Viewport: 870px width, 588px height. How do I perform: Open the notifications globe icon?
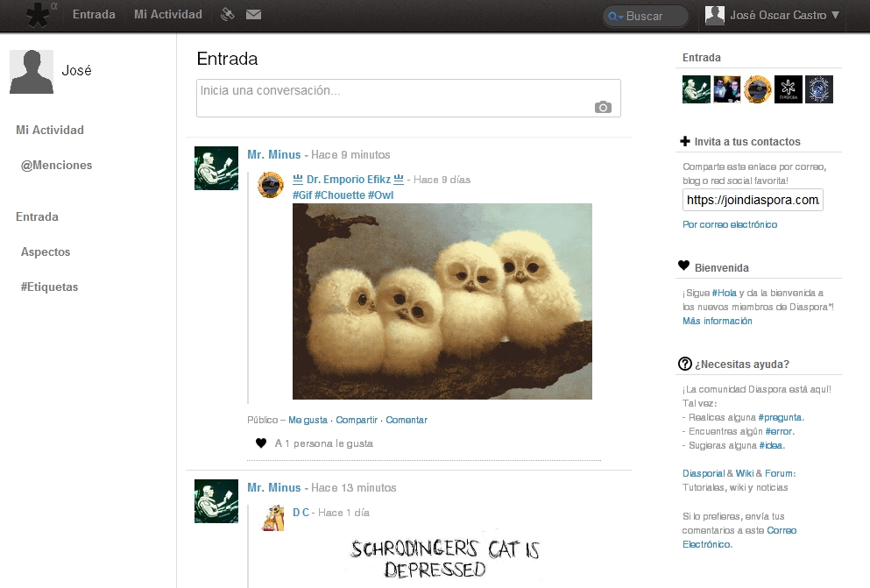(228, 15)
